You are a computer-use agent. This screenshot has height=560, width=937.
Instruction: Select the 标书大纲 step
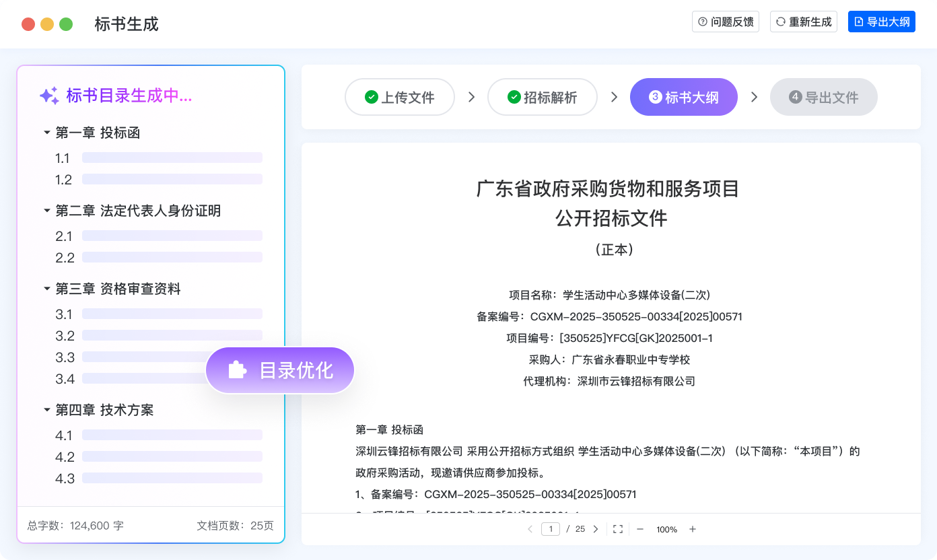[x=684, y=97]
